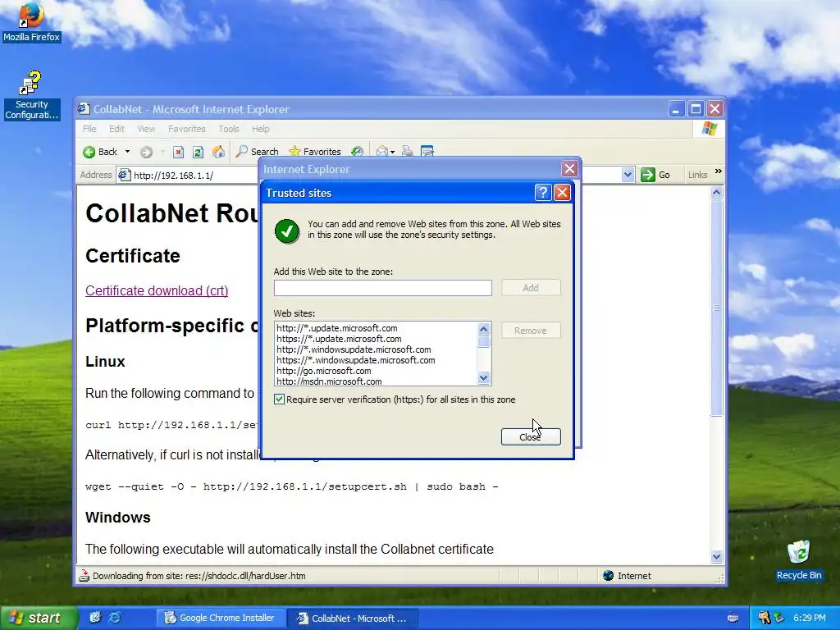Viewport: 840px width, 630px height.
Task: Open the Recycle Bin desktop icon
Action: [799, 560]
